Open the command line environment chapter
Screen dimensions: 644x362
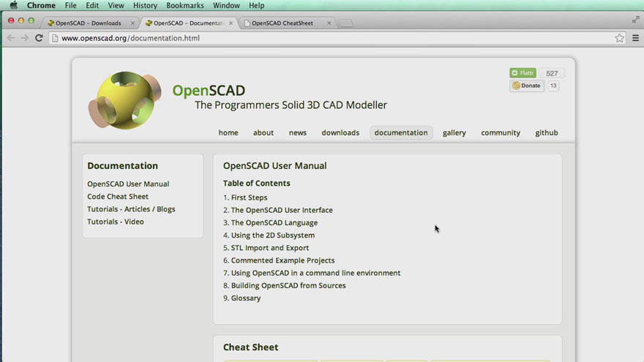pos(315,273)
